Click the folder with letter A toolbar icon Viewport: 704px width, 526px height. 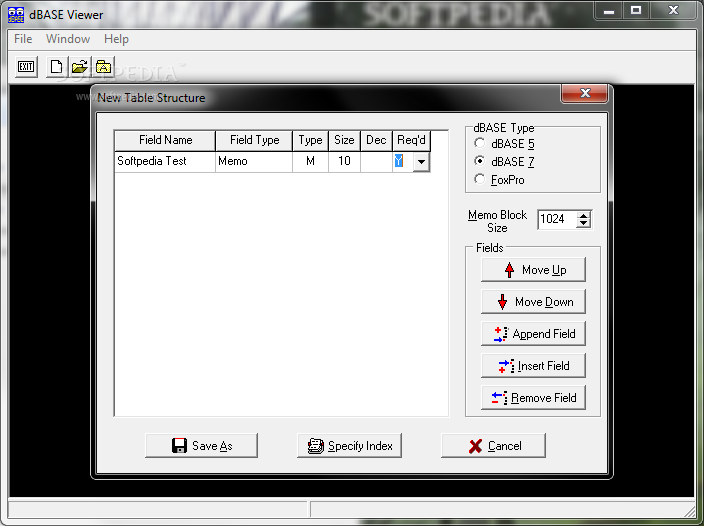[103, 67]
